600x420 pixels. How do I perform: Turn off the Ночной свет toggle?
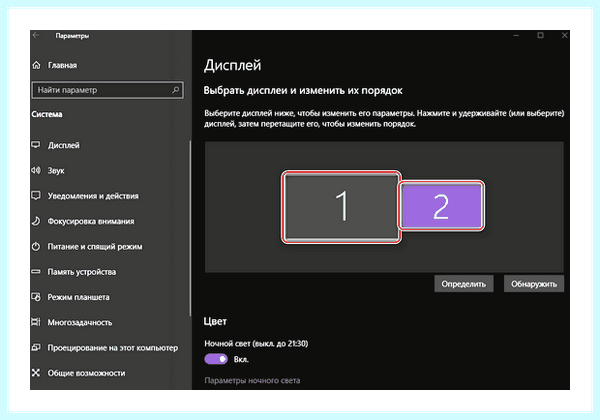tap(216, 359)
